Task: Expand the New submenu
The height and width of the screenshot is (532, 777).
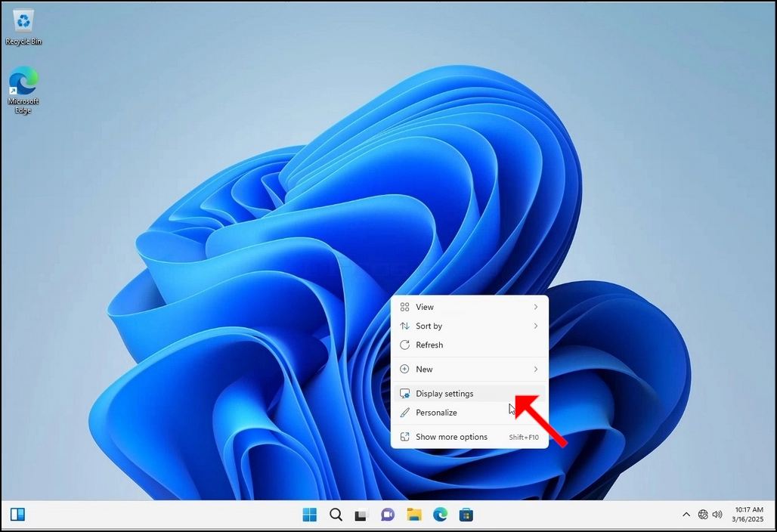Action: (x=469, y=369)
